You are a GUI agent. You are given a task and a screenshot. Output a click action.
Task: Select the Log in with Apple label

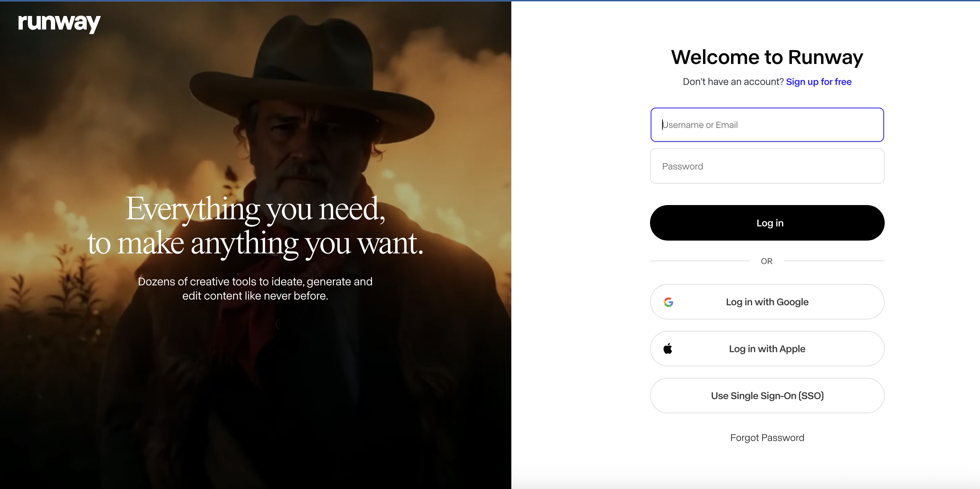click(767, 349)
